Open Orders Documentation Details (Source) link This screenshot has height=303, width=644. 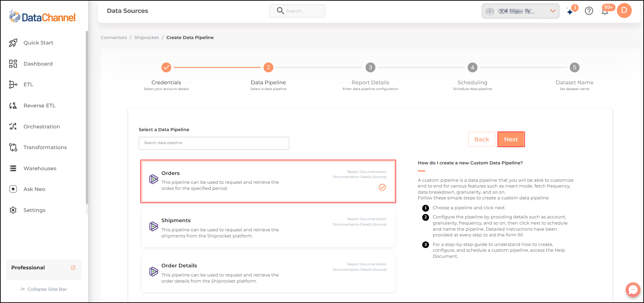359,177
